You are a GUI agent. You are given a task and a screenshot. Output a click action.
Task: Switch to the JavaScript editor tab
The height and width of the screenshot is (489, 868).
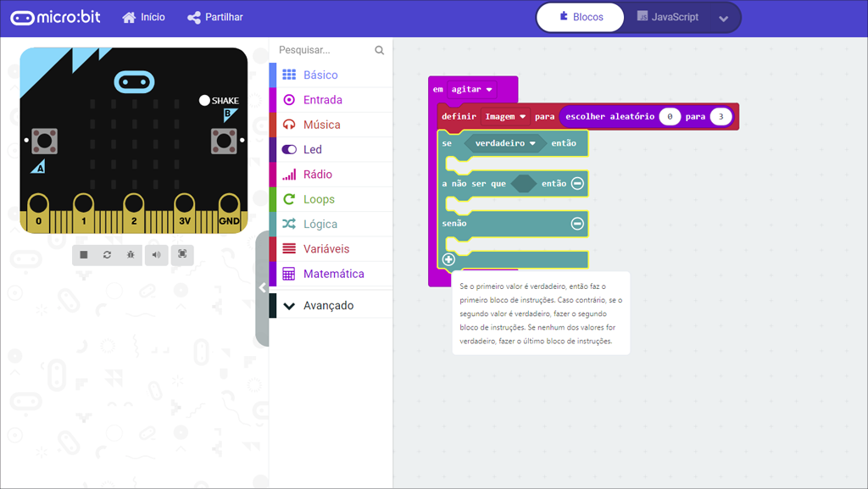pyautogui.click(x=668, y=17)
